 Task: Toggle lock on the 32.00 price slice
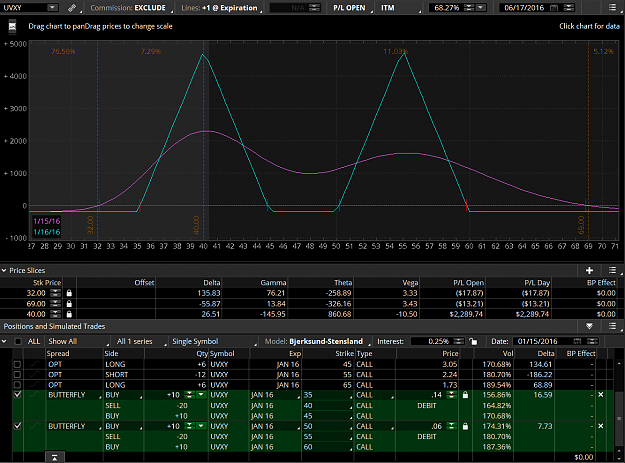[69, 293]
